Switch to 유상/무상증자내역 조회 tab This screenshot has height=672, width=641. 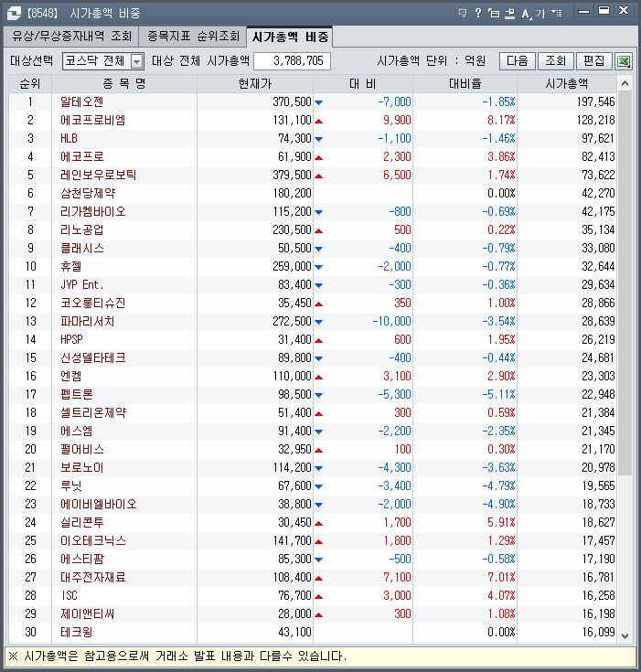tap(71, 36)
